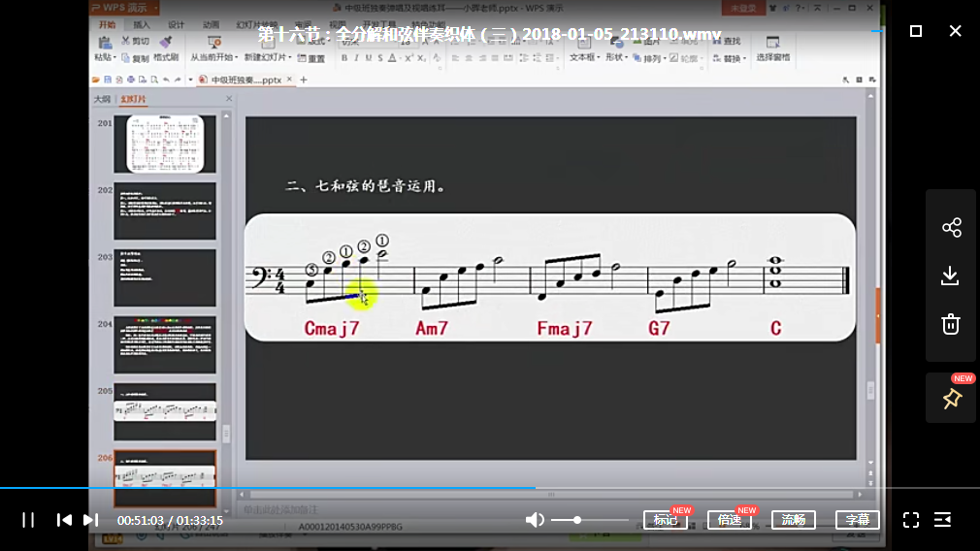The width and height of the screenshot is (980, 551).
Task: Seek on the video progress bar
Action: (x=490, y=487)
